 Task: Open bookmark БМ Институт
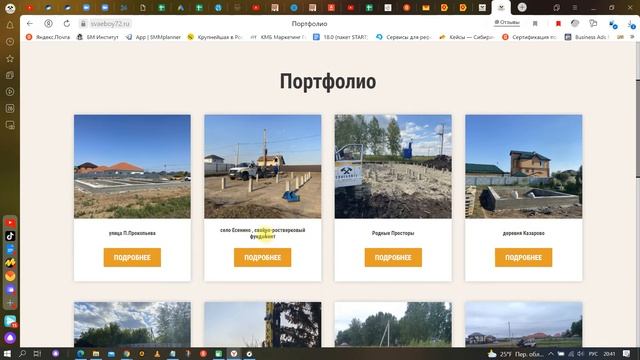coord(98,37)
